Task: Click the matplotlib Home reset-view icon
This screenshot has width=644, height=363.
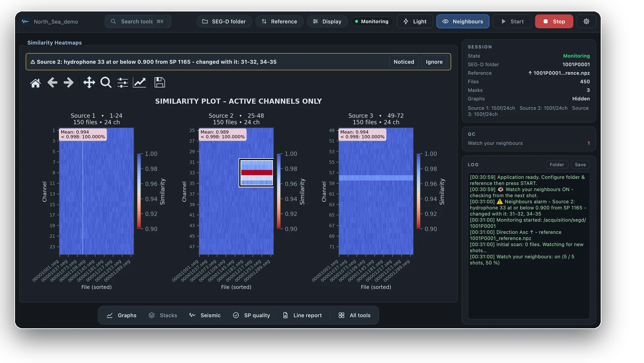Action: pyautogui.click(x=35, y=83)
